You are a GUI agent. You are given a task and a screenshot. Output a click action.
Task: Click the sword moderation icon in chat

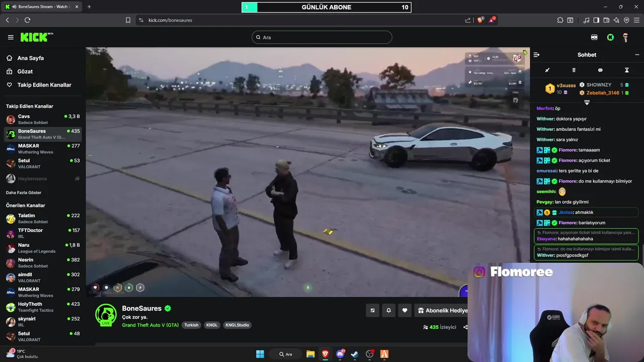pos(547,70)
